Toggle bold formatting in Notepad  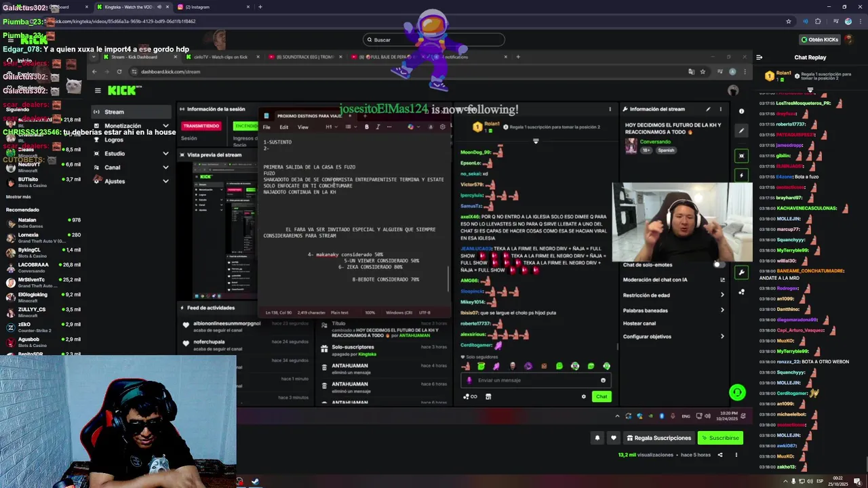[x=367, y=127]
